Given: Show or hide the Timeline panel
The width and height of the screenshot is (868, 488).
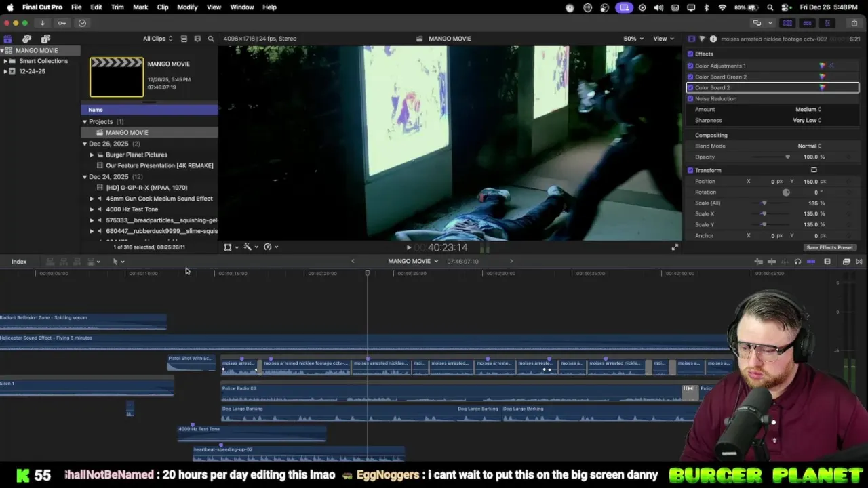Looking at the screenshot, I should [x=807, y=23].
